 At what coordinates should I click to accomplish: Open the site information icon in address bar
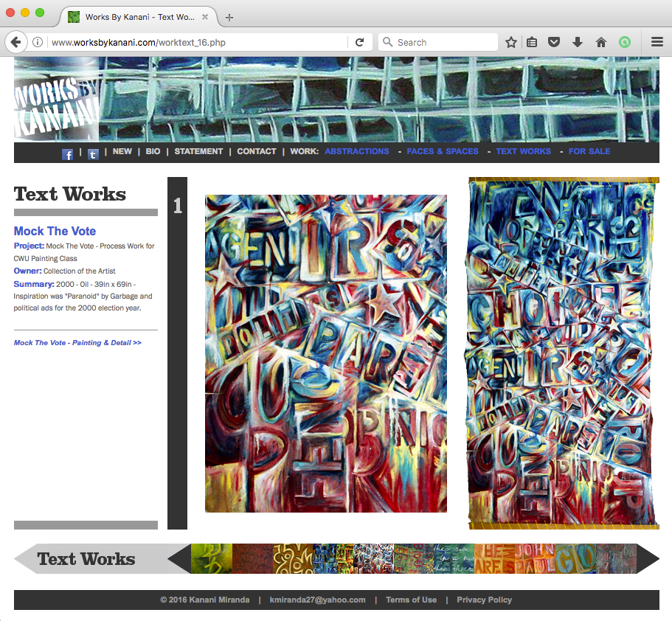pyautogui.click(x=38, y=42)
